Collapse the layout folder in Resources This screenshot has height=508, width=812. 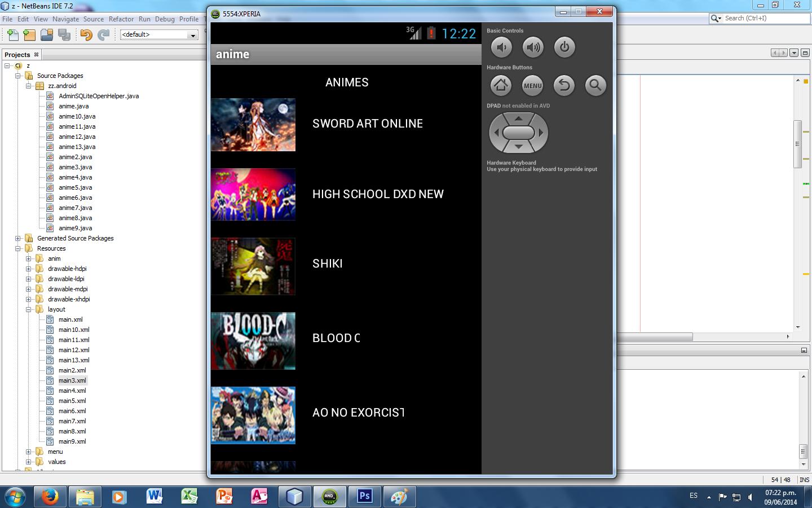tap(29, 309)
